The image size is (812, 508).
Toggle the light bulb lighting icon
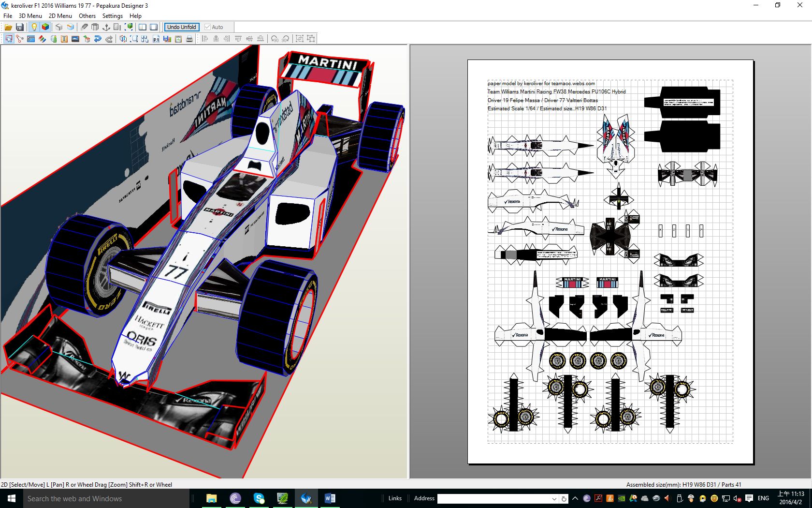(34, 27)
